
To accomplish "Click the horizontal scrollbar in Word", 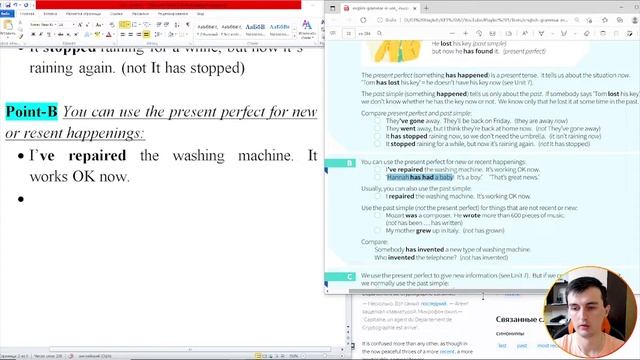I will [190, 349].
